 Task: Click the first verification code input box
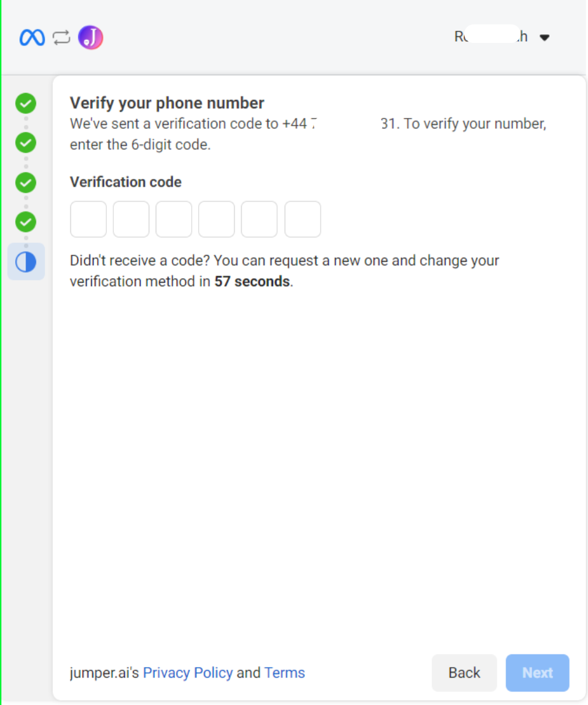[88, 219]
